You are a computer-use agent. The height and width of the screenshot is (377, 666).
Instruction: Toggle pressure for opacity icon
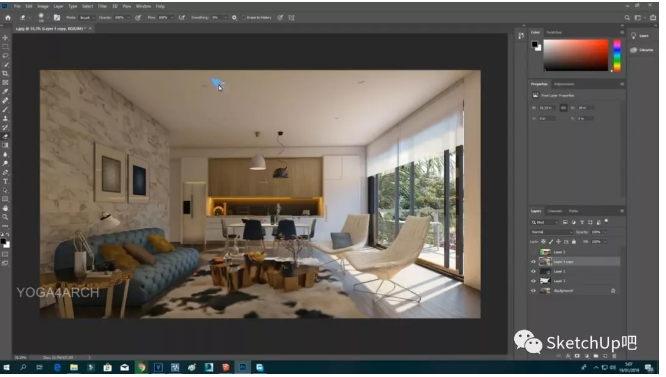pyautogui.click(x=138, y=17)
